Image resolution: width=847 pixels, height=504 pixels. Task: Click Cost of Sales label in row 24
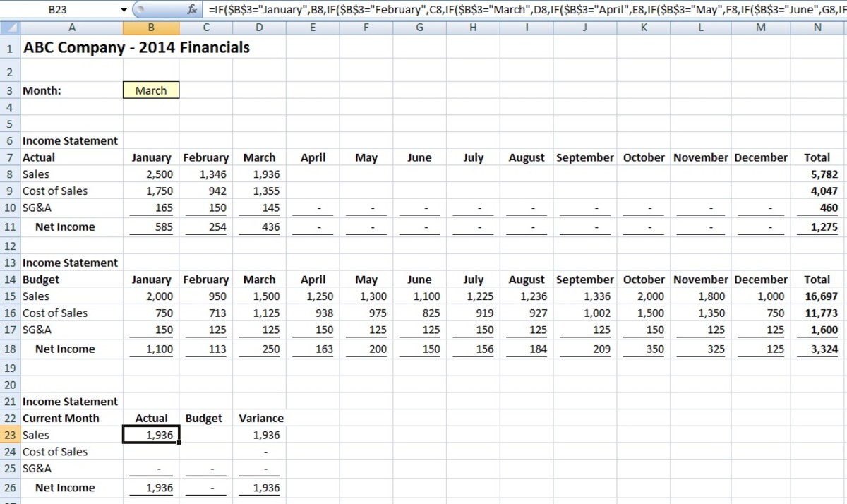pos(55,452)
